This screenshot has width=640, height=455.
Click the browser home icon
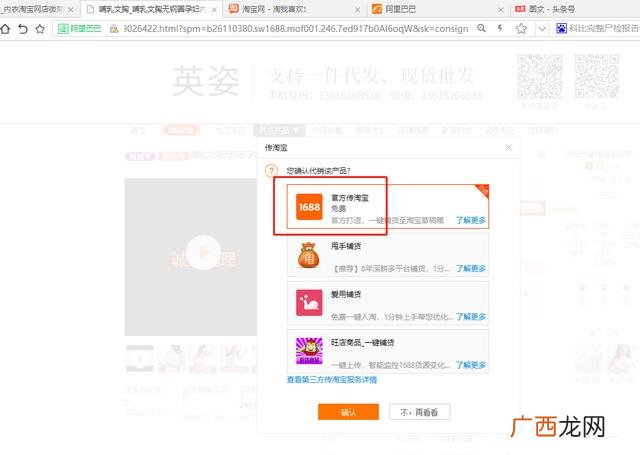pyautogui.click(x=5, y=29)
